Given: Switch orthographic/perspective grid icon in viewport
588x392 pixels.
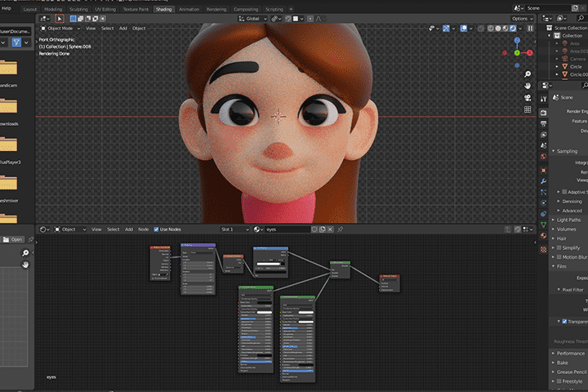Looking at the screenshot, I should 528,109.
